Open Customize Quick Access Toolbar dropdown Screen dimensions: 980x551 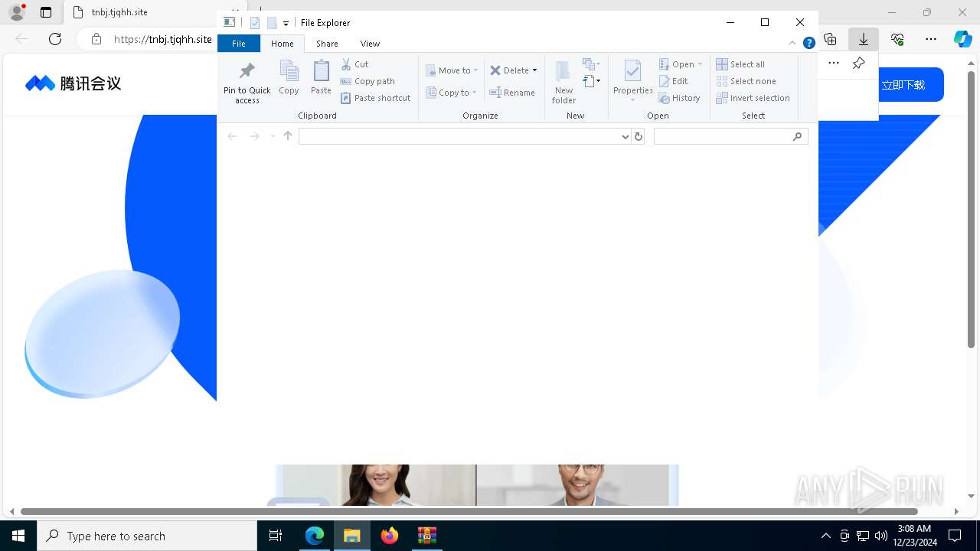[x=286, y=23]
